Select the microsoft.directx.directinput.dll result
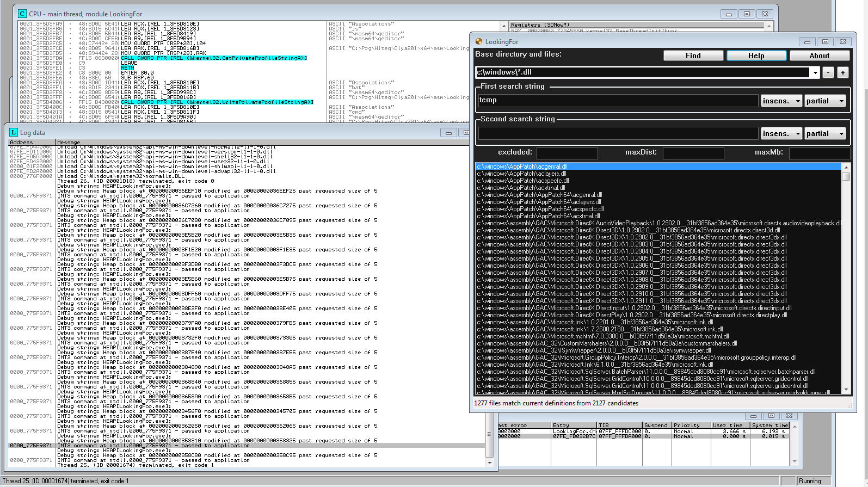Viewport: 868px width, 487px height. (x=658, y=308)
